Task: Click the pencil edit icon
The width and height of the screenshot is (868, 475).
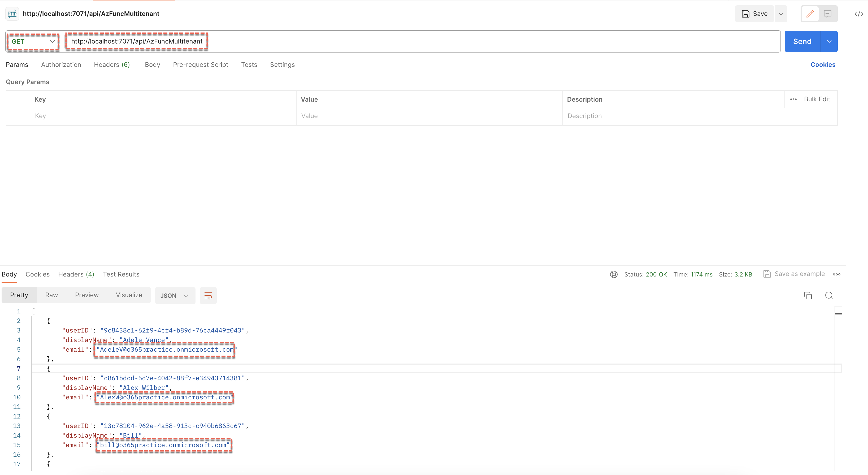Action: click(x=810, y=14)
